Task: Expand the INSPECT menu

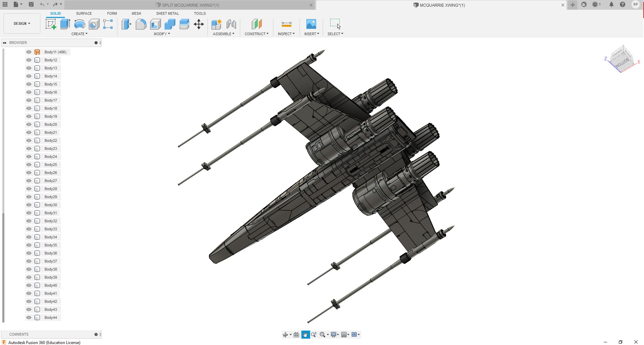Action: [x=286, y=34]
